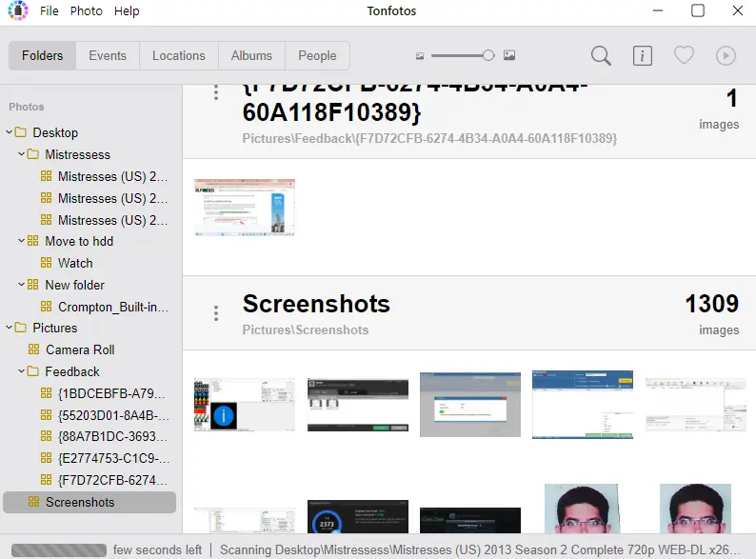756x559 pixels.
Task: Click the {1BDCEBFB-A79 grid icon
Action: point(46,393)
